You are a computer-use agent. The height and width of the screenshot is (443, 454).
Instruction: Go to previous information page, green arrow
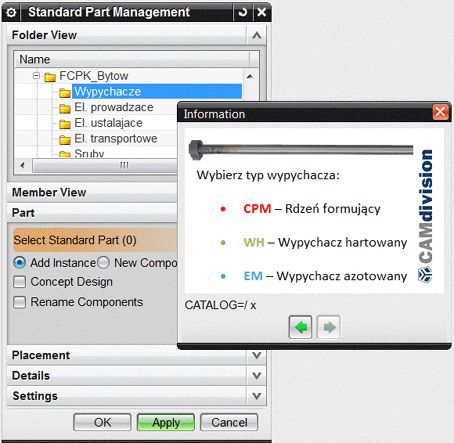(300, 327)
